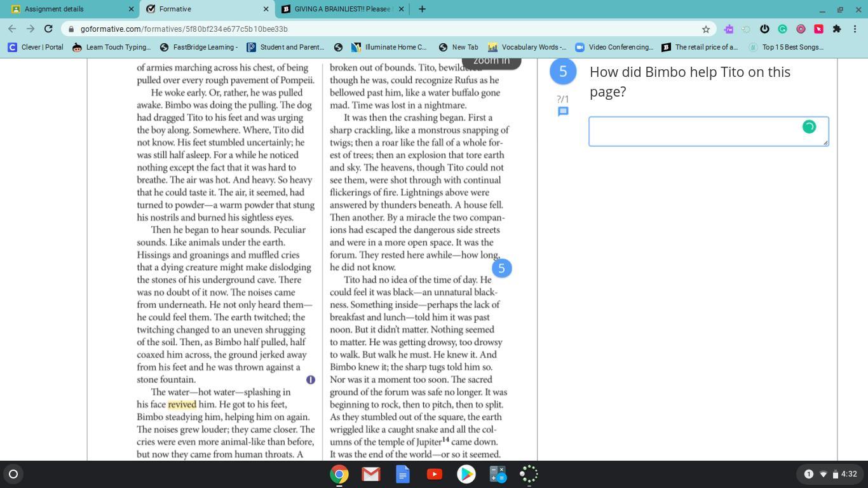
Task: Click the Grammarly icon in the answer box
Action: [x=809, y=127]
